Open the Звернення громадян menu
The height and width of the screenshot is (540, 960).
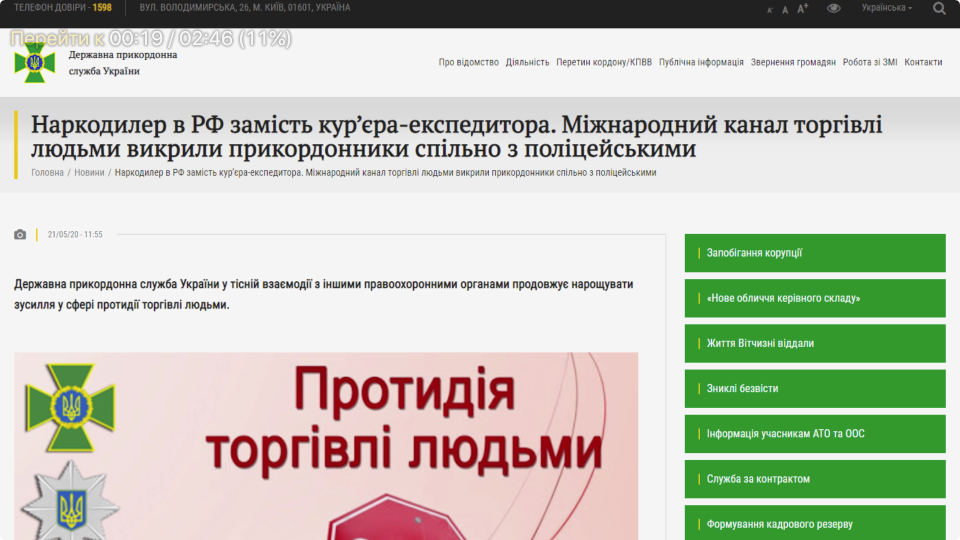tap(793, 62)
